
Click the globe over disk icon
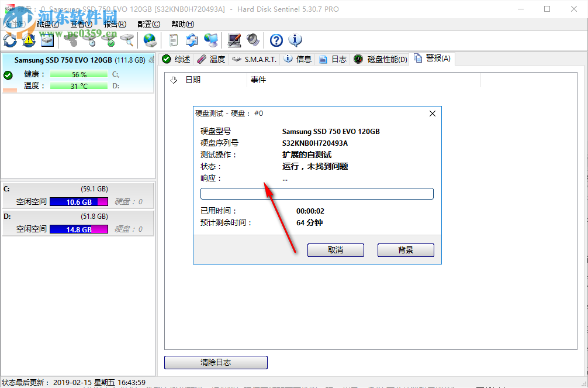pyautogui.click(x=150, y=40)
